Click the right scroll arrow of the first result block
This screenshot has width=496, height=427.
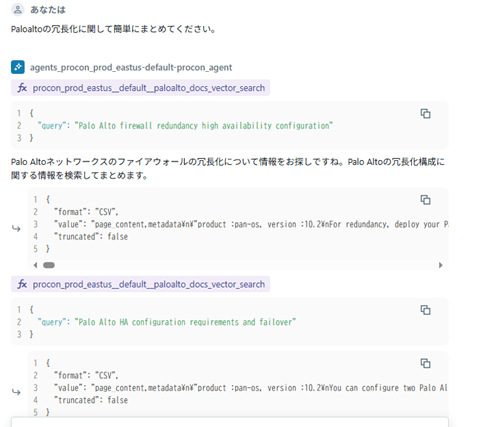tap(441, 265)
